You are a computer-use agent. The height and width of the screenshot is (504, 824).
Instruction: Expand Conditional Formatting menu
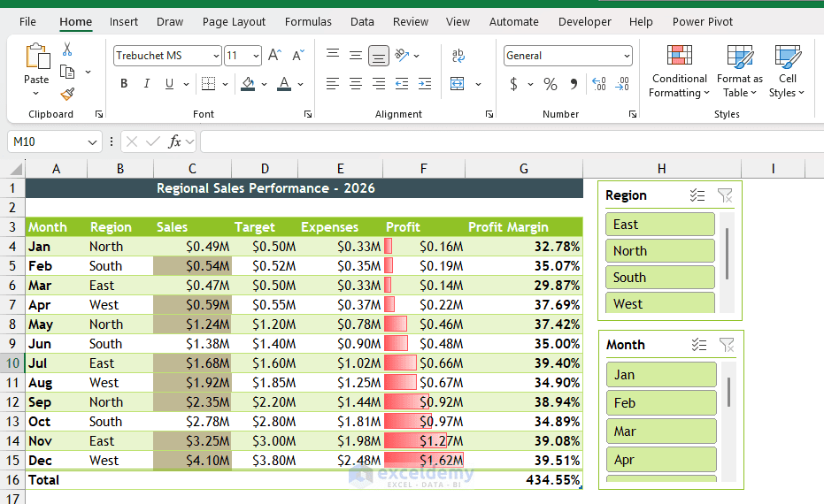tap(679, 72)
